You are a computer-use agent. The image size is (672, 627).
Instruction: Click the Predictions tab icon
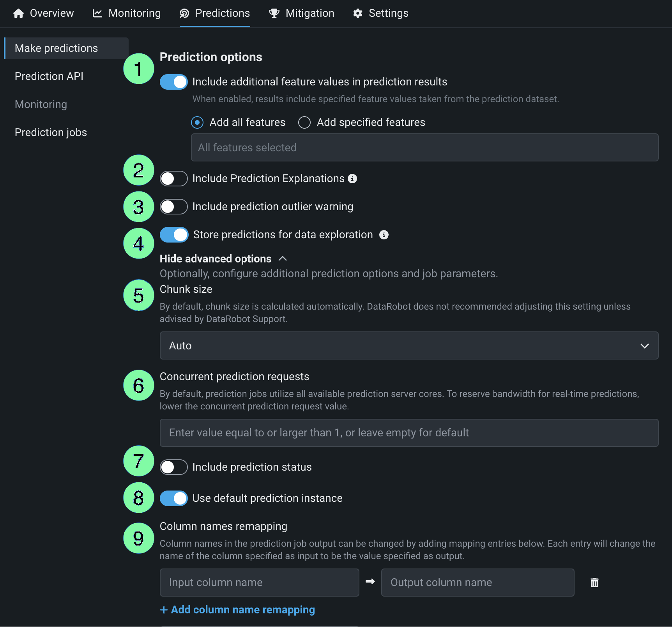(184, 14)
